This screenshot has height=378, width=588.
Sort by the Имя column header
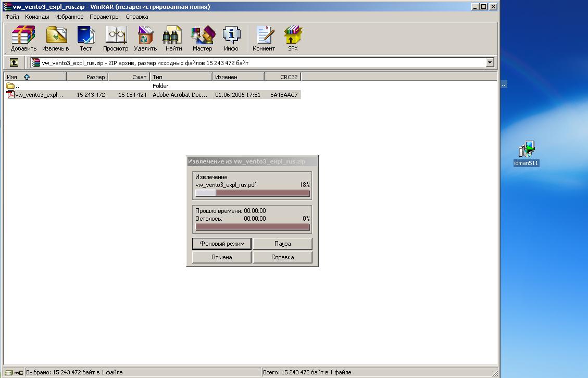pos(35,77)
